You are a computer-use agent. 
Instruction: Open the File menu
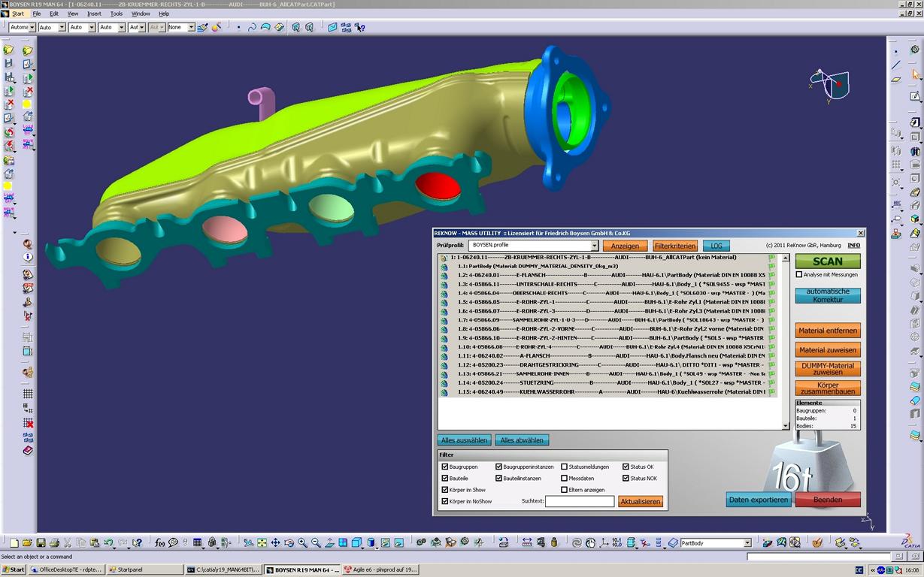click(x=36, y=14)
